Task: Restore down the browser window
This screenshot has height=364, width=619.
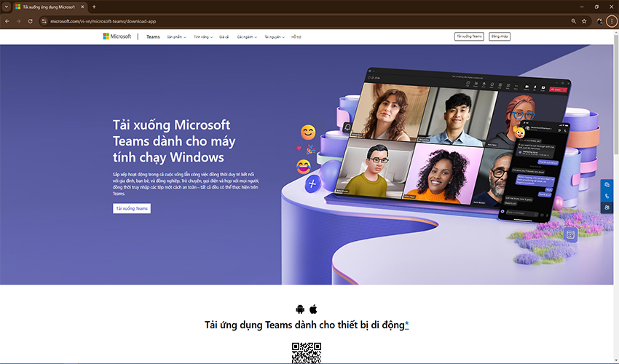Action: (x=596, y=7)
